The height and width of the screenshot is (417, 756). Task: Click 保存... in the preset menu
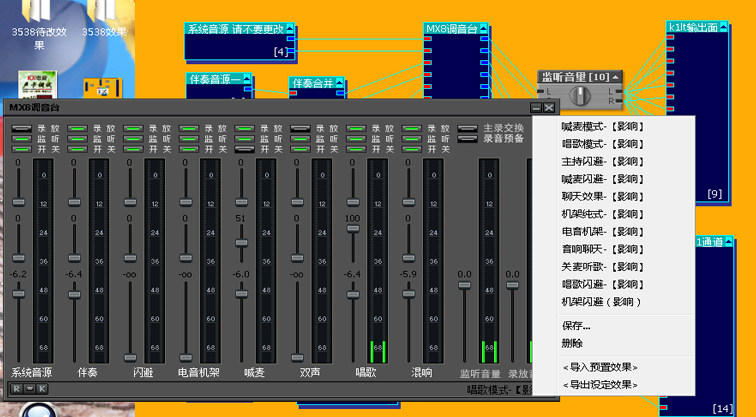pyautogui.click(x=576, y=326)
